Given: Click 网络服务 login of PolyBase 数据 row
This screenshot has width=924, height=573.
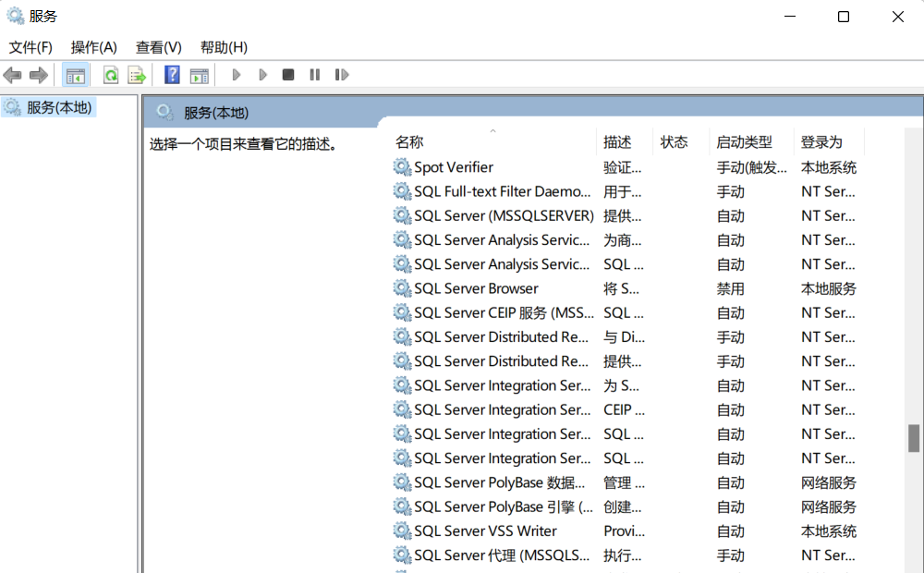Looking at the screenshot, I should 829,482.
